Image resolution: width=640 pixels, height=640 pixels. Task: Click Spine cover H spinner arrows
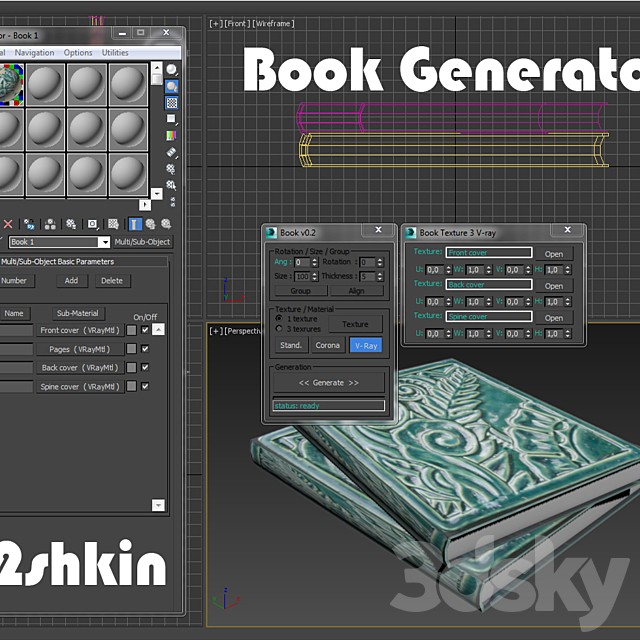[568, 334]
